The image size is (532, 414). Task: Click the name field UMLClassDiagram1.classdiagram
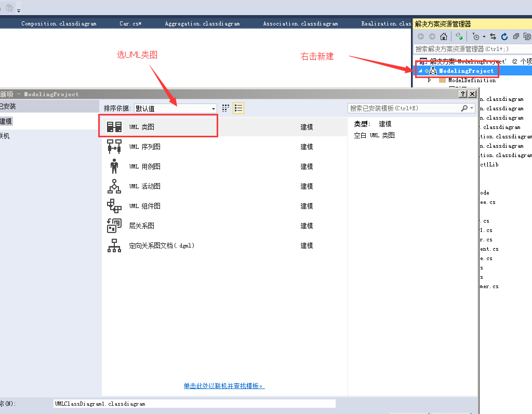[x=194, y=404]
